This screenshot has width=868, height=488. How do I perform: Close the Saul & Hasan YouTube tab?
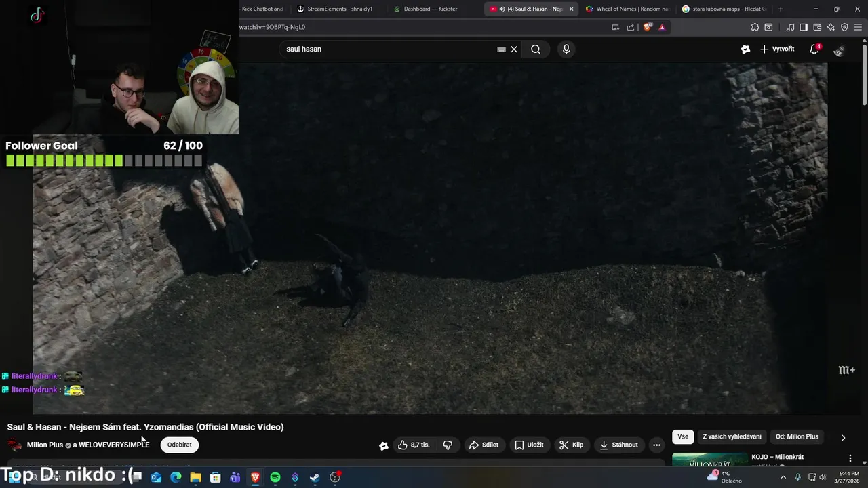(571, 9)
